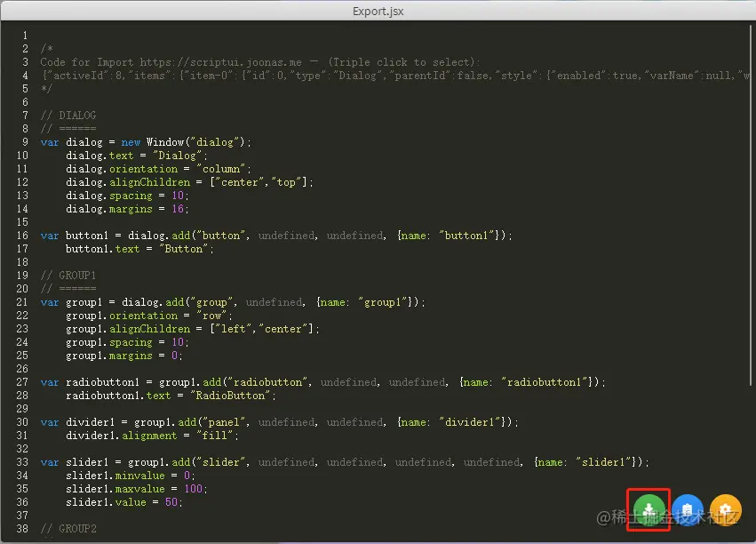Click the 'dialog.orientation = "column";' line
The width and height of the screenshot is (756, 544).
[158, 169]
